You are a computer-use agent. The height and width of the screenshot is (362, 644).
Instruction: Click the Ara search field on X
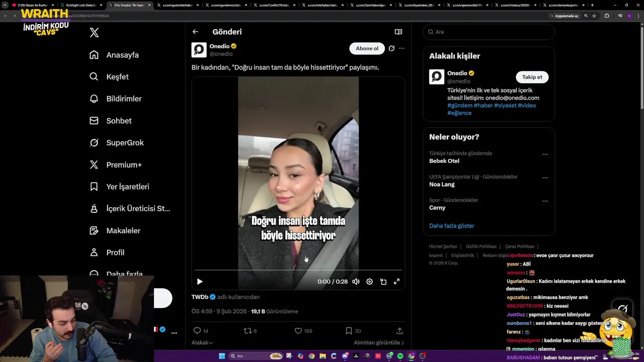[x=489, y=32]
